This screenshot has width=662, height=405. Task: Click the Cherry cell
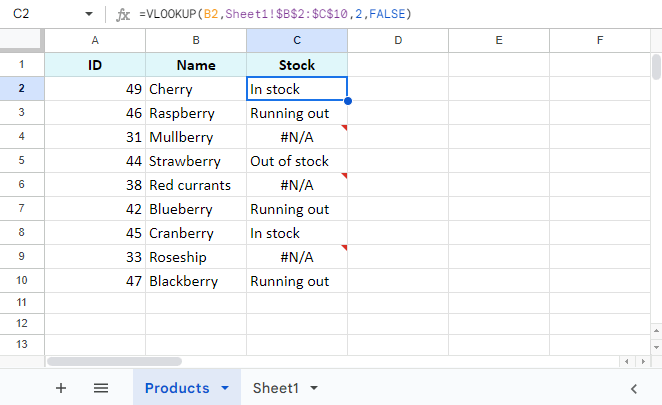coord(196,89)
